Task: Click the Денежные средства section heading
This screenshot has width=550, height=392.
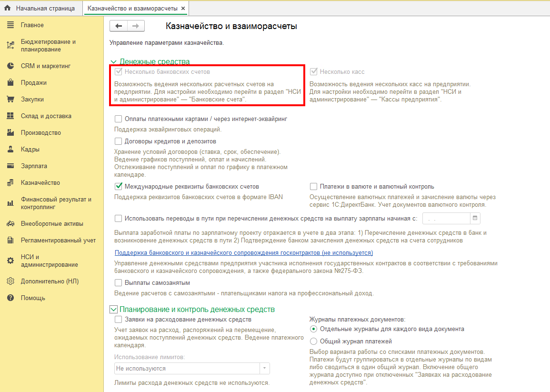Action: pyautogui.click(x=155, y=62)
